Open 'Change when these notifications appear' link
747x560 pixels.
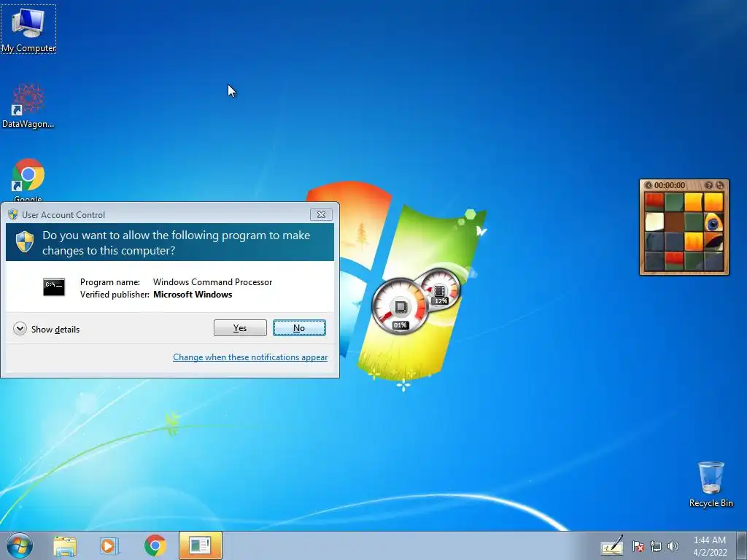pyautogui.click(x=250, y=357)
